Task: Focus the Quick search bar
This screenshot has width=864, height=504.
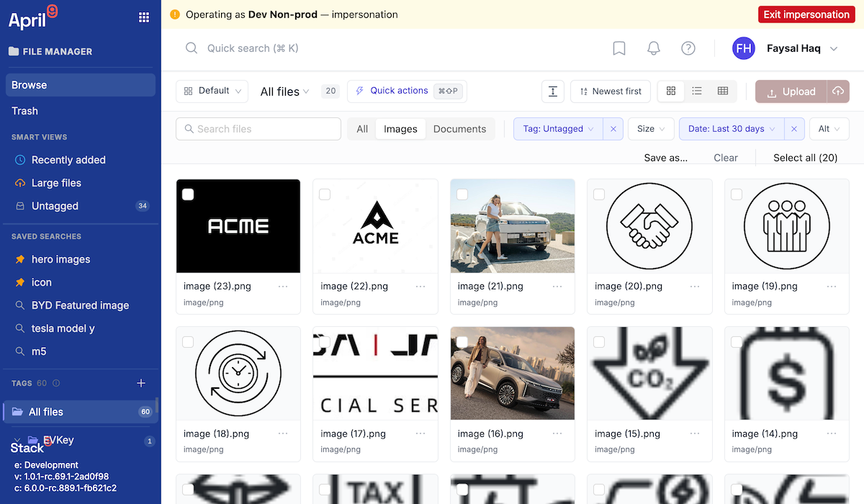Action: 253,48
